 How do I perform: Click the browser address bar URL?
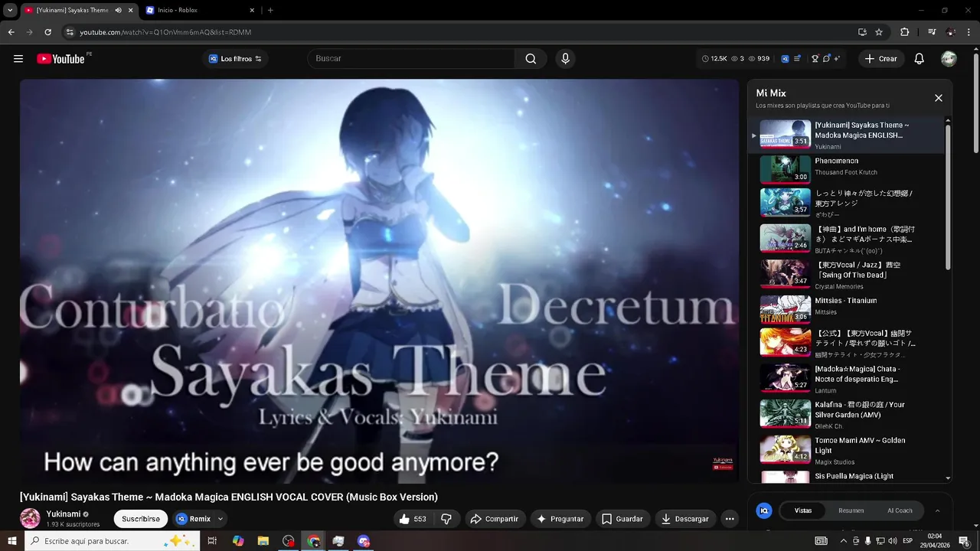coord(165,32)
